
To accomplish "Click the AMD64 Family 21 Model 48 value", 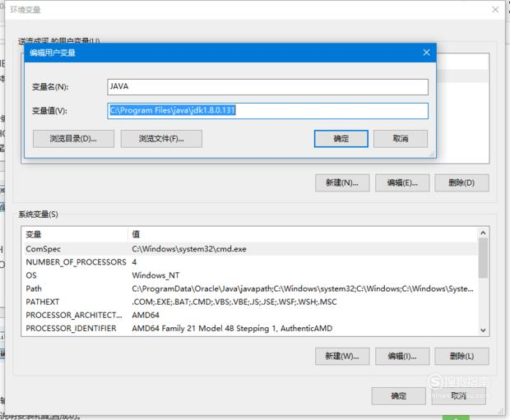I will pos(232,328).
